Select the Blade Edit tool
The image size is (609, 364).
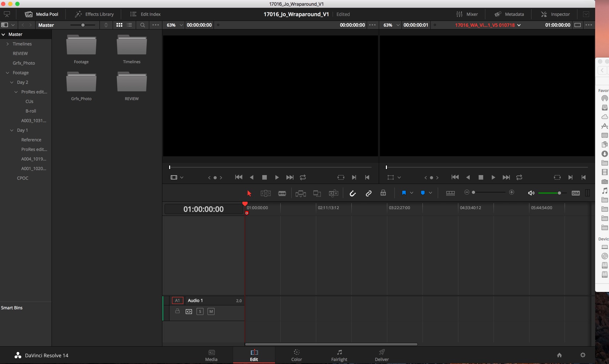282,193
